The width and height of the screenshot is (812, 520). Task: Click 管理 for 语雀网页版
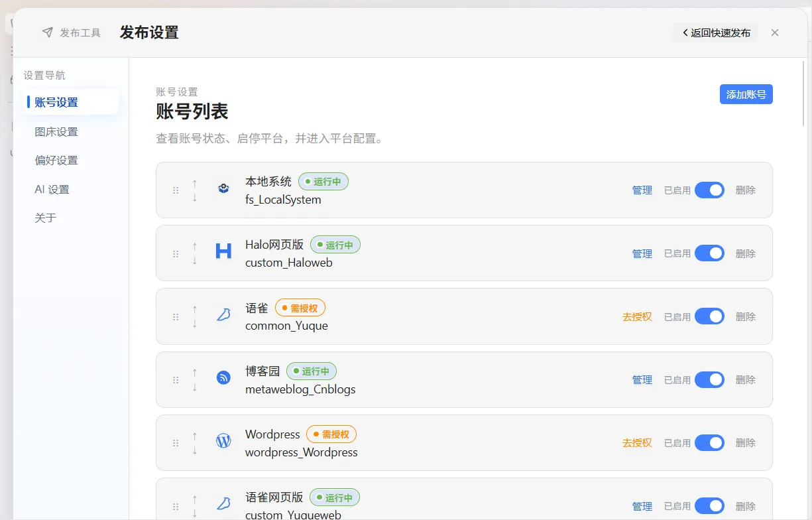point(642,506)
